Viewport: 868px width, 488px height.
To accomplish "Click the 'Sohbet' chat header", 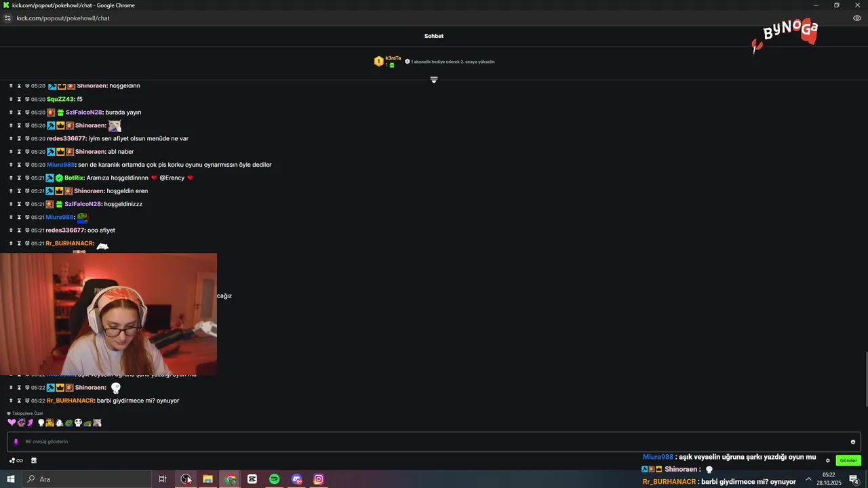I will (x=434, y=36).
